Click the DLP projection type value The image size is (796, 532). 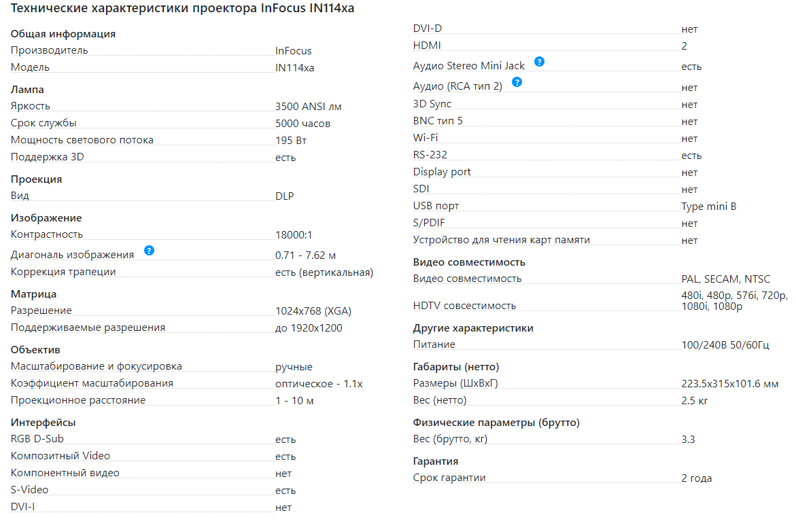pos(284,196)
